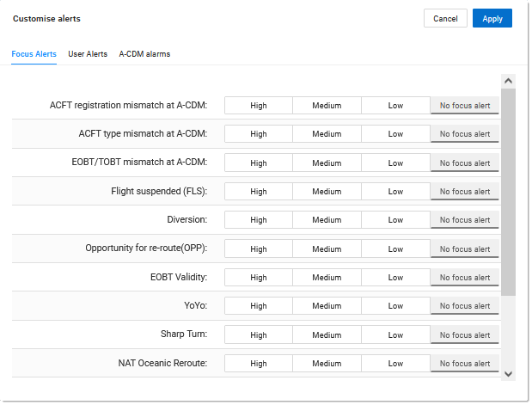Select No focus alert for YoYo
Viewport: 532px width, 405px height.
[x=465, y=306]
